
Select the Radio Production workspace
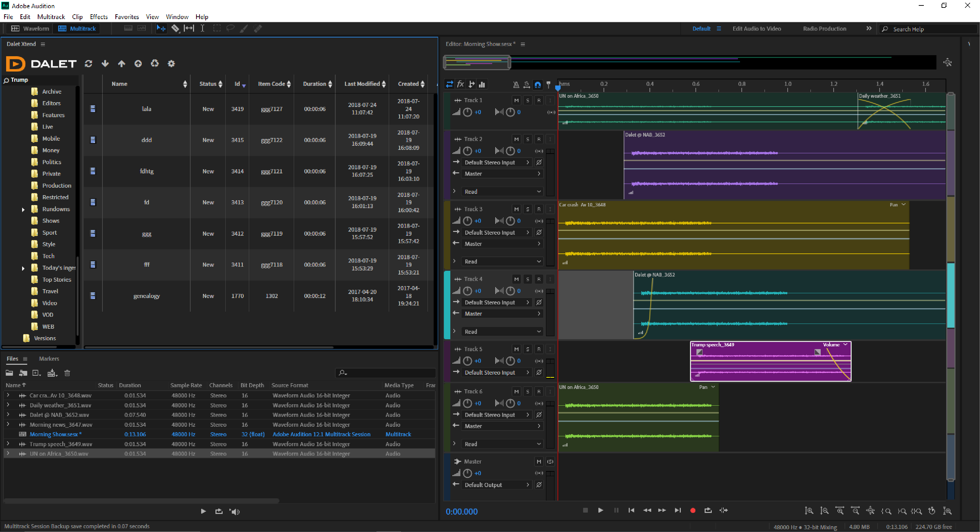[824, 29]
